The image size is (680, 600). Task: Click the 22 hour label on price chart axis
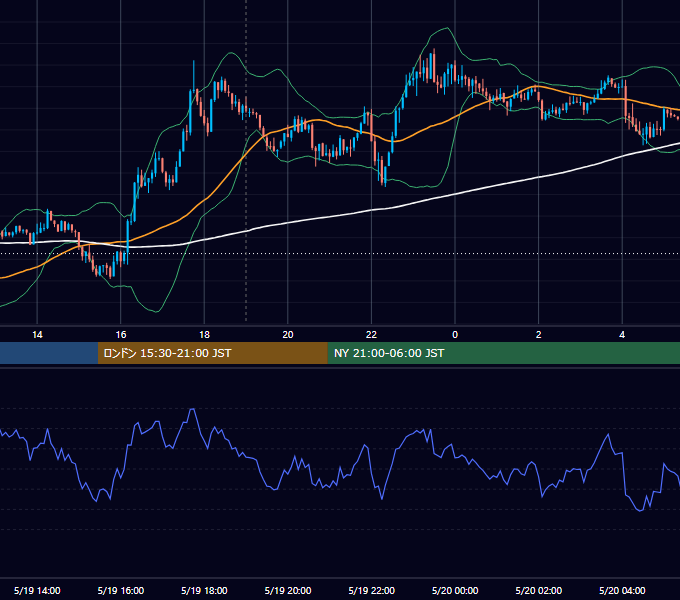pyautogui.click(x=372, y=334)
